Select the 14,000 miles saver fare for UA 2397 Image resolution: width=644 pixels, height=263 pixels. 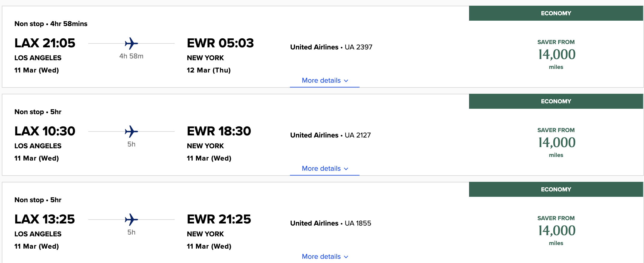556,55
